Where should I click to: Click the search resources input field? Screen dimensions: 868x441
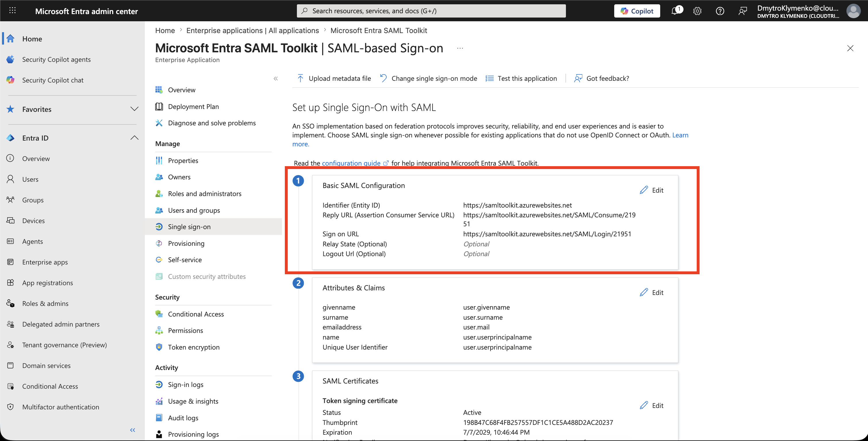coord(431,11)
